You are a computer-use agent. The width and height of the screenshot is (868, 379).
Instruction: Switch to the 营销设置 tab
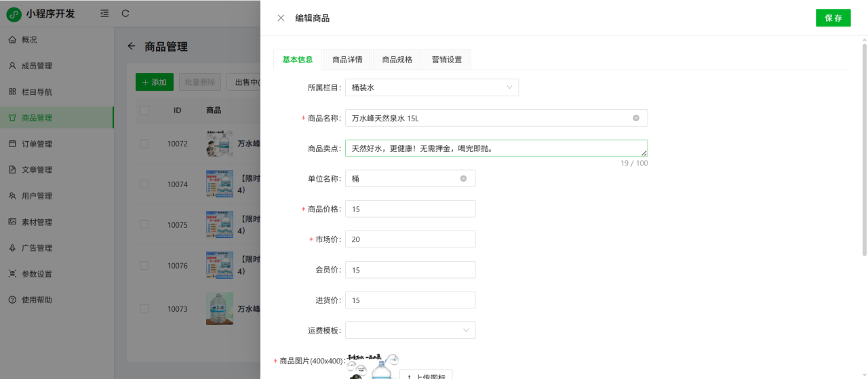pos(446,60)
